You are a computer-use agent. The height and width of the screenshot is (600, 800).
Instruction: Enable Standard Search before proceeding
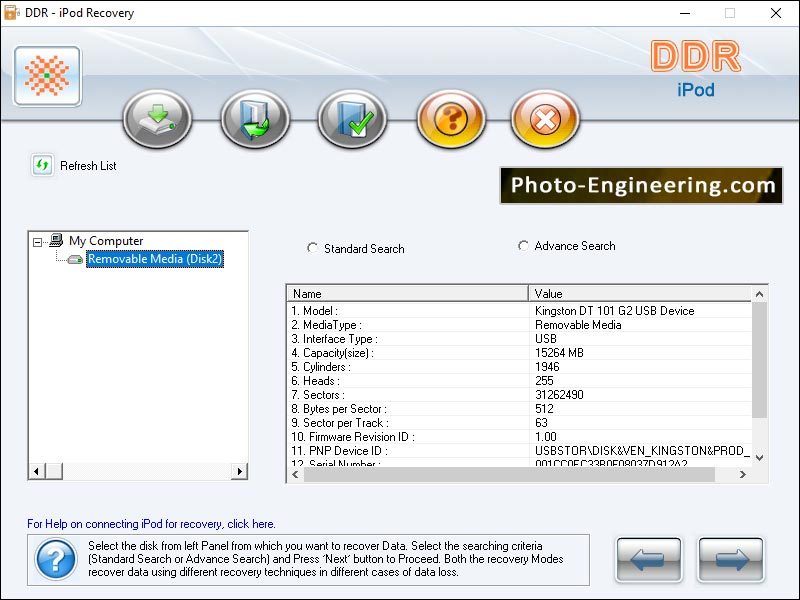pos(312,248)
